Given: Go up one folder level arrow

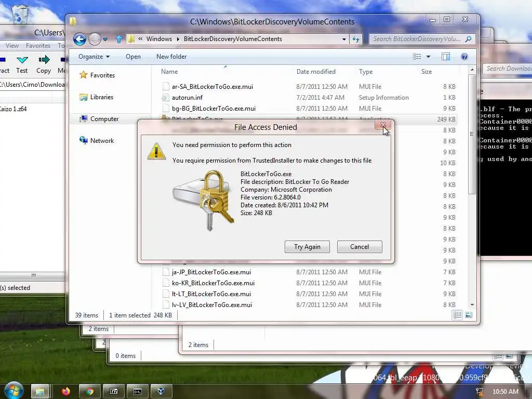Looking at the screenshot, I should click(119, 39).
